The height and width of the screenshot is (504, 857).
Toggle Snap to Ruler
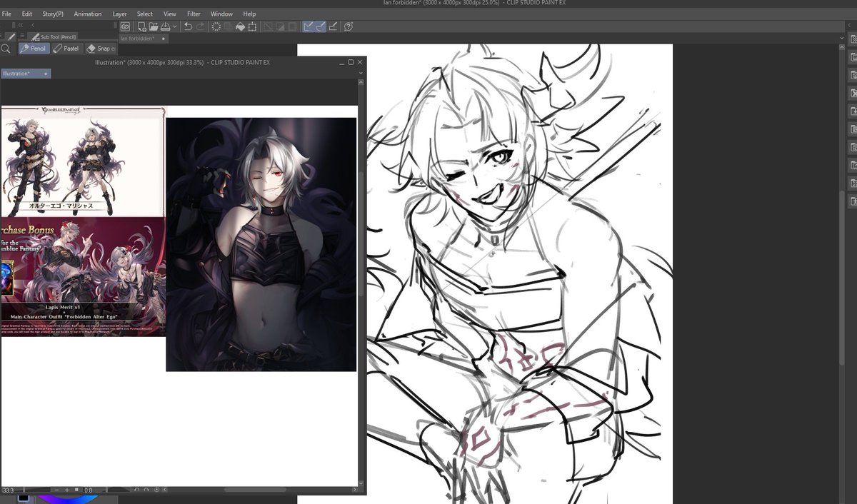(308, 26)
